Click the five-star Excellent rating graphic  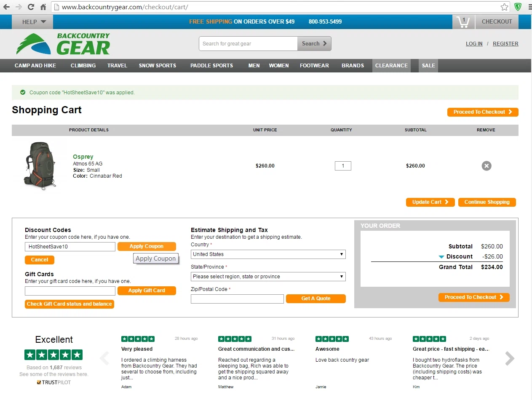[53, 355]
